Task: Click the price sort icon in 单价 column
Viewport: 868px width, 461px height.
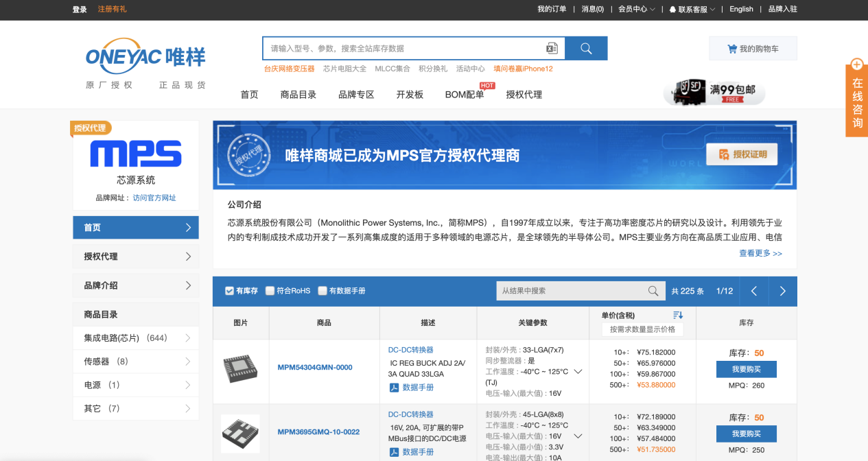Action: (678, 315)
